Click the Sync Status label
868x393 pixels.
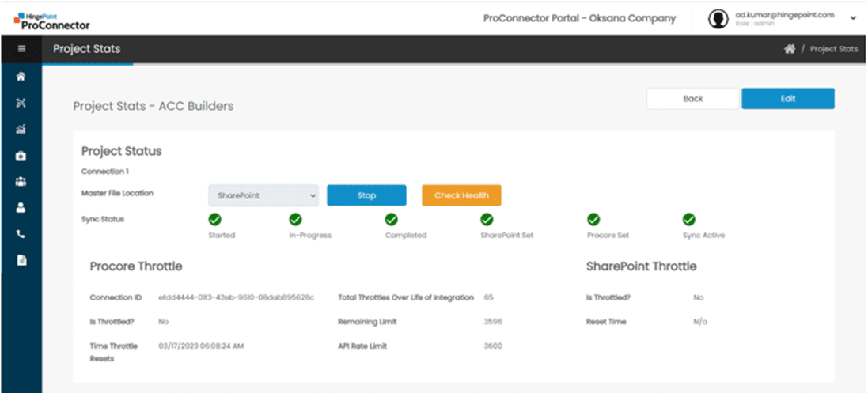click(103, 219)
